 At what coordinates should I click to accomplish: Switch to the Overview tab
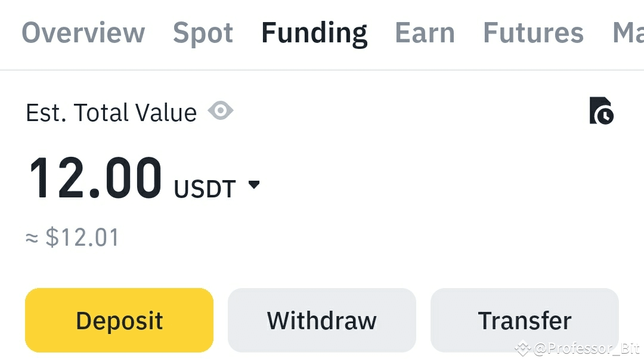(x=83, y=33)
